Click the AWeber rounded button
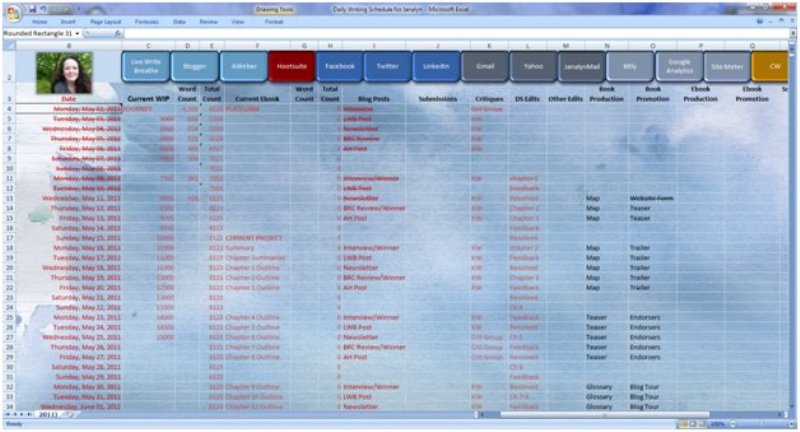The image size is (800, 432). (x=243, y=66)
